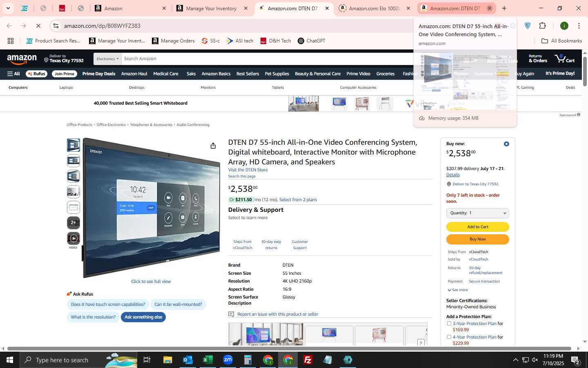Select the first product image thumbnail
The height and width of the screenshot is (368, 588).
tap(73, 145)
